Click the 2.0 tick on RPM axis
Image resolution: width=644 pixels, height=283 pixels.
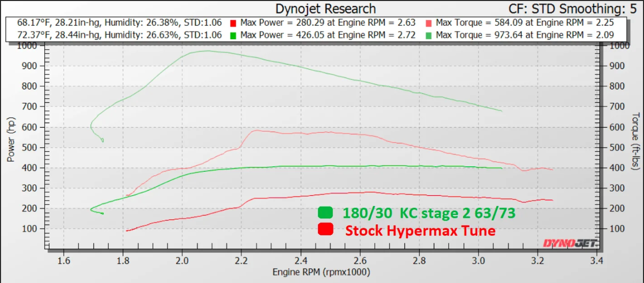pos(182,260)
